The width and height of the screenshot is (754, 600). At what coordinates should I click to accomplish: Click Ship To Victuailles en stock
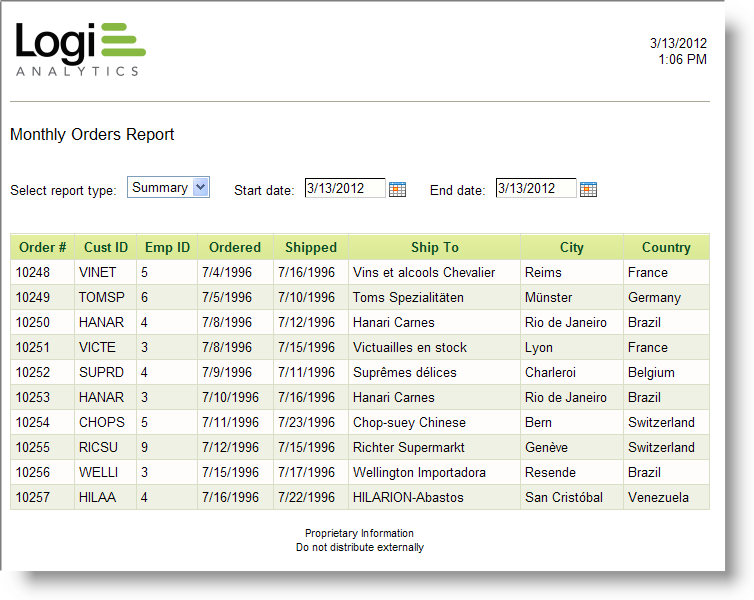pyautogui.click(x=410, y=347)
